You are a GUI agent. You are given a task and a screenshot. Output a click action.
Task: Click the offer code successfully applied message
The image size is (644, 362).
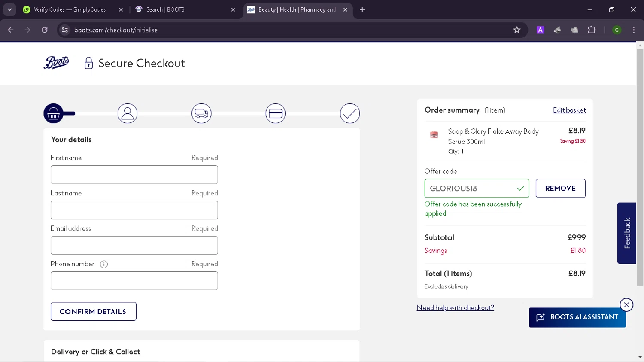pos(473,209)
